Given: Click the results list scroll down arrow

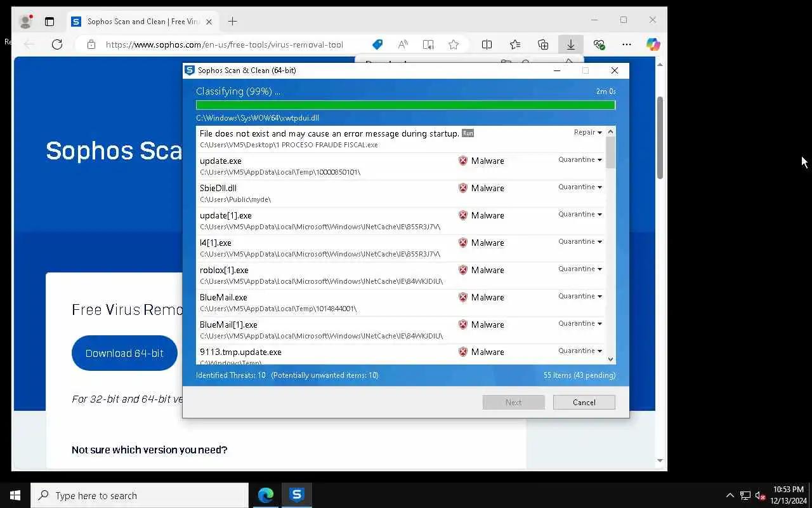Looking at the screenshot, I should coord(610,359).
